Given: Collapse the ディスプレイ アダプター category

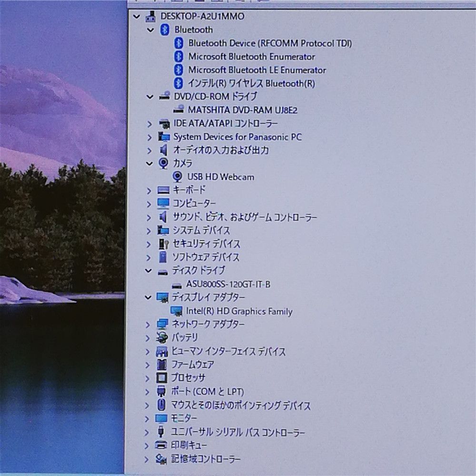Looking at the screenshot, I should pos(148,297).
